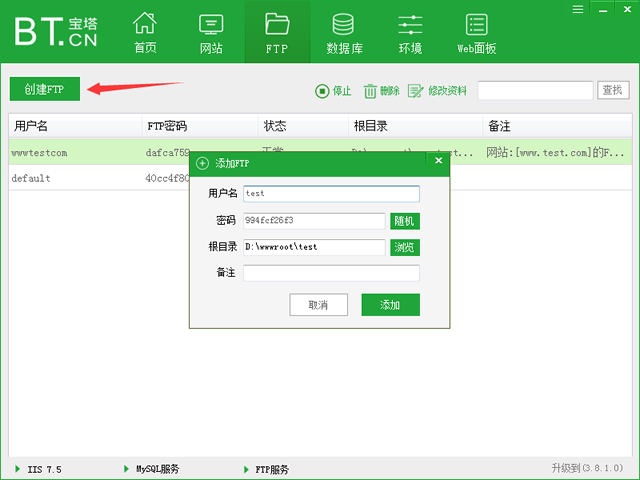640x480 pixels.
Task: Close the 添加FTP dialog
Action: tap(438, 161)
